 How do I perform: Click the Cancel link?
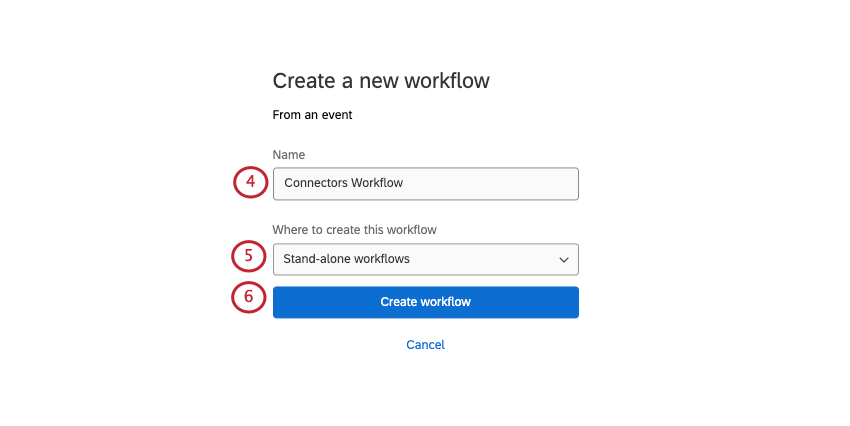click(425, 345)
